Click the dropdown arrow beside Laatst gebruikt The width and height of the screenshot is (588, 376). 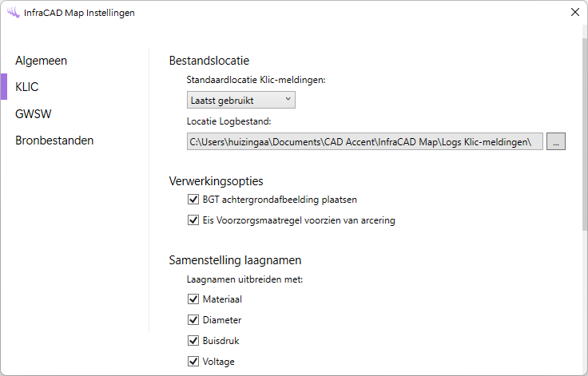click(287, 100)
